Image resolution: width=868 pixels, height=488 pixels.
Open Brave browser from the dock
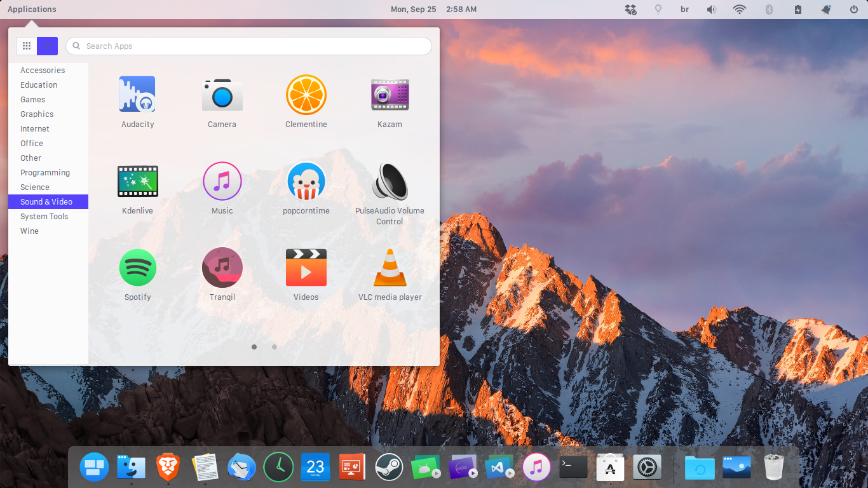pos(168,468)
